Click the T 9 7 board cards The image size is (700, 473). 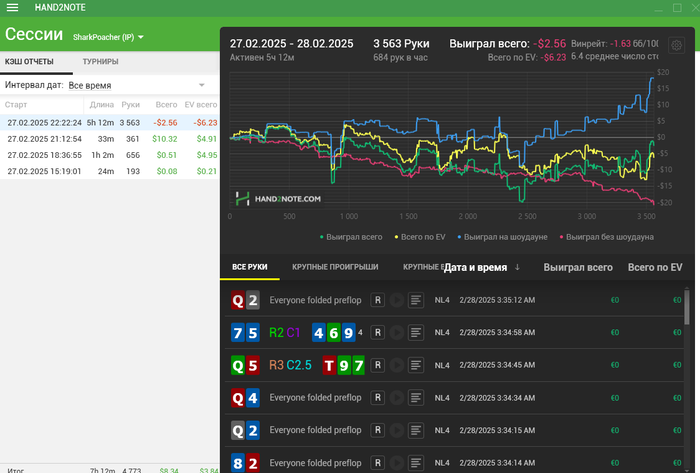pyautogui.click(x=344, y=365)
